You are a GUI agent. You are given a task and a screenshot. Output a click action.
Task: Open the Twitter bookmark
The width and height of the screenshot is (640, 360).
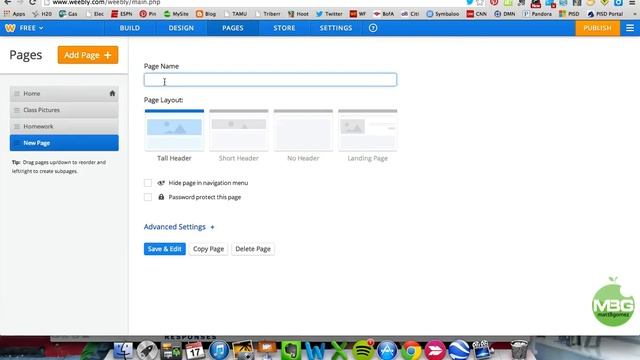click(x=329, y=14)
